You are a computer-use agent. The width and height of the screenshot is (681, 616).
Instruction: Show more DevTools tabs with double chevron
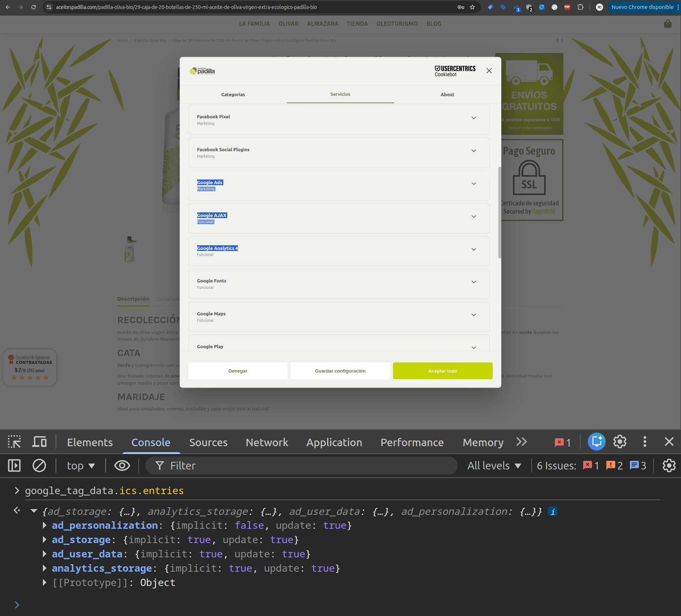tap(522, 442)
